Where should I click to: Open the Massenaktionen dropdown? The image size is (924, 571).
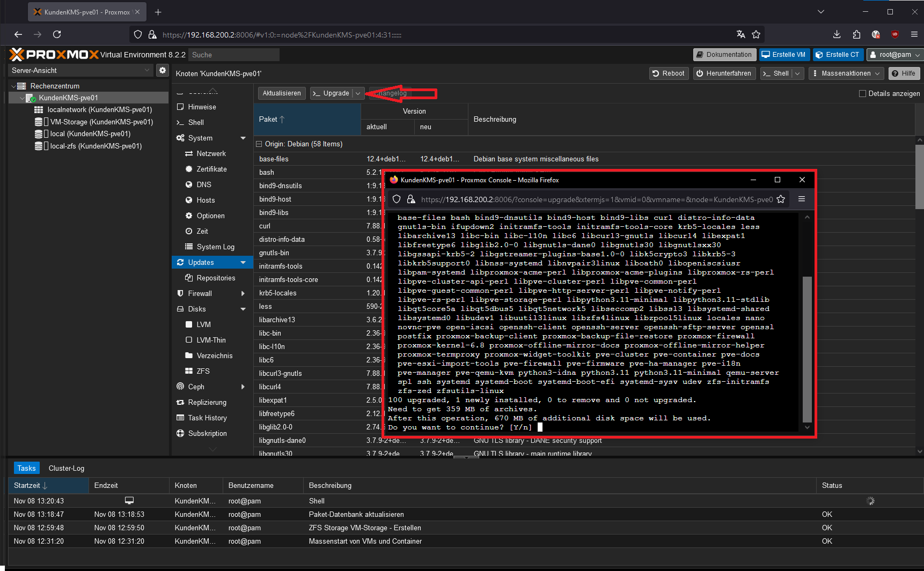pyautogui.click(x=847, y=73)
